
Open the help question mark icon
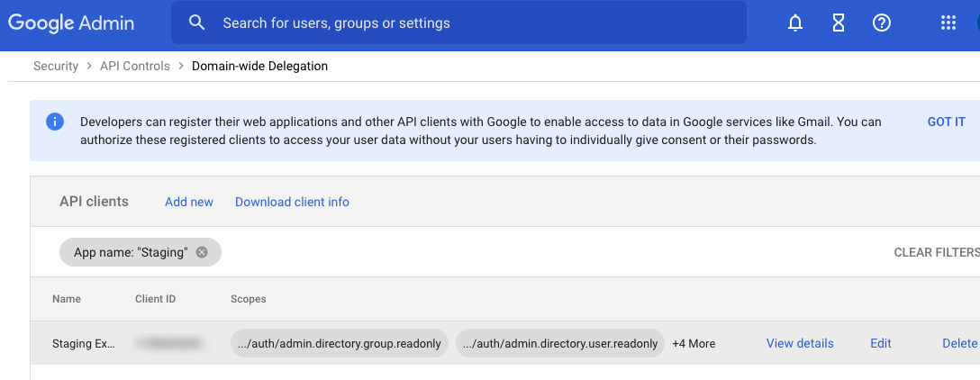[881, 23]
